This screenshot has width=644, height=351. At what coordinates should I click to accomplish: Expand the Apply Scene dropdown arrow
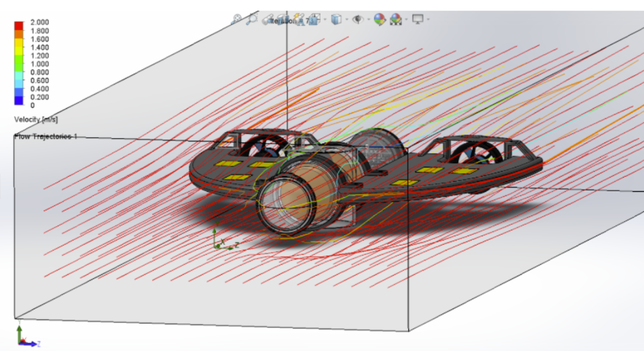(406, 20)
